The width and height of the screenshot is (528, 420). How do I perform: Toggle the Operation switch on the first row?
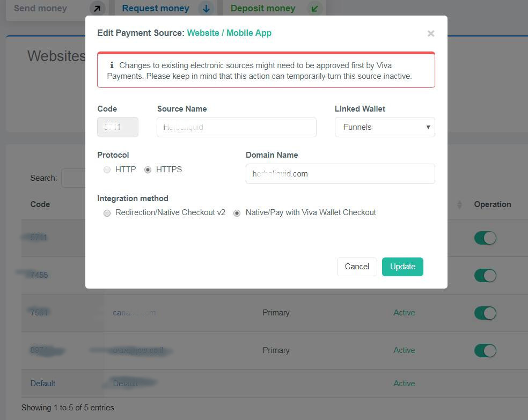click(485, 238)
